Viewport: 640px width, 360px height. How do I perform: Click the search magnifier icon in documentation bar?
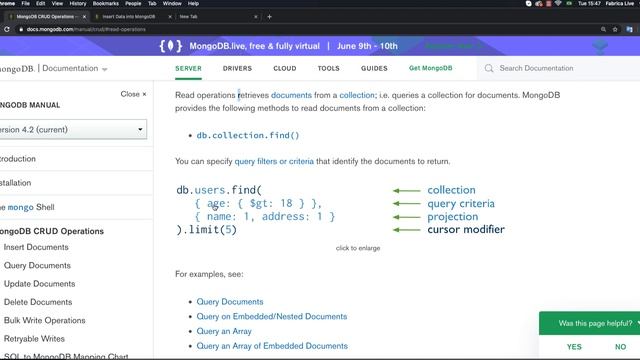[489, 69]
